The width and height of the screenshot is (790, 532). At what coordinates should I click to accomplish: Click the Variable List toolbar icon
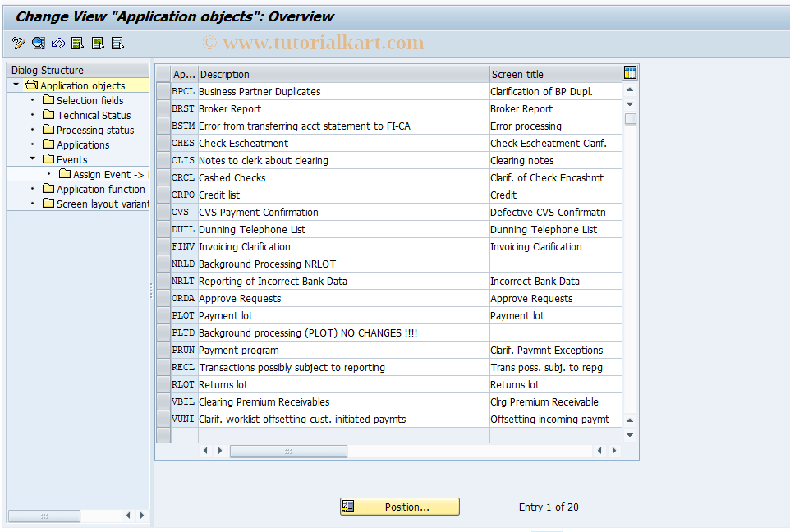click(117, 43)
